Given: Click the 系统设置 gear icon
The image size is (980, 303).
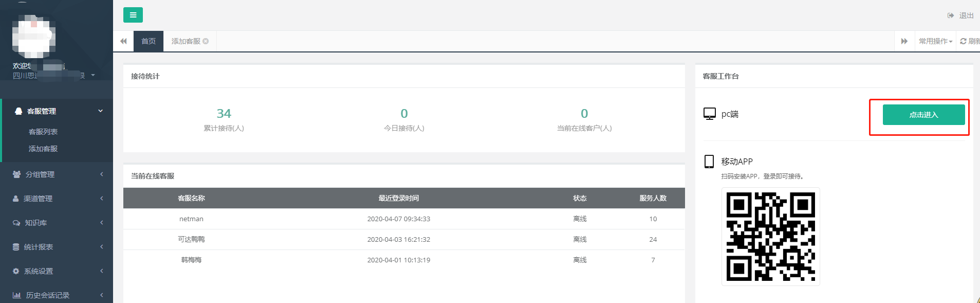Looking at the screenshot, I should (x=16, y=271).
